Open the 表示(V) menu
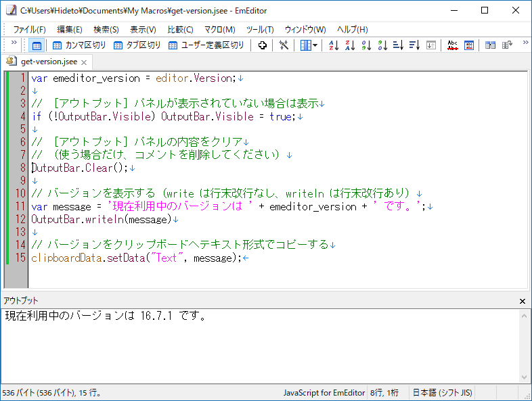The image size is (532, 401). pyautogui.click(x=143, y=30)
